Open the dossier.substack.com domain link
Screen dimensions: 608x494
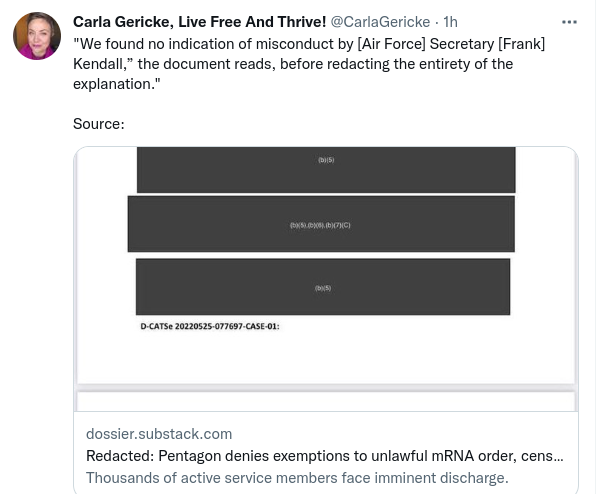[159, 434]
